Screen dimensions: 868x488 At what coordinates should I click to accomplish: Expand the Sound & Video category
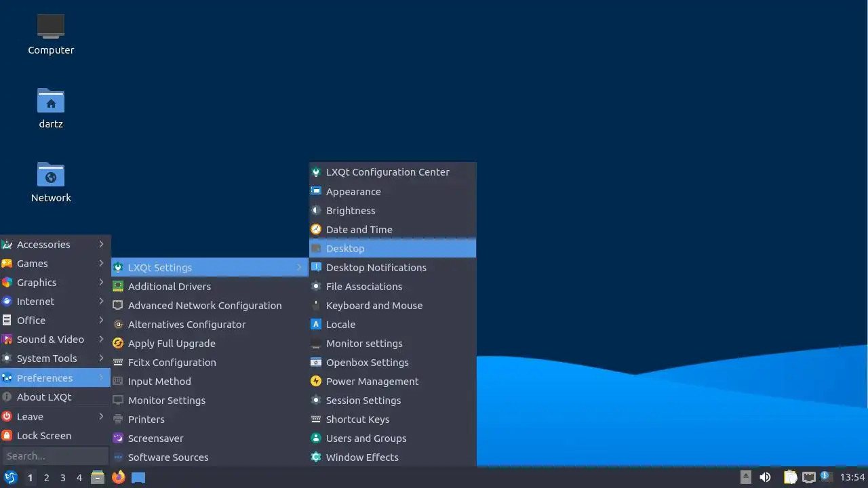[55, 340]
